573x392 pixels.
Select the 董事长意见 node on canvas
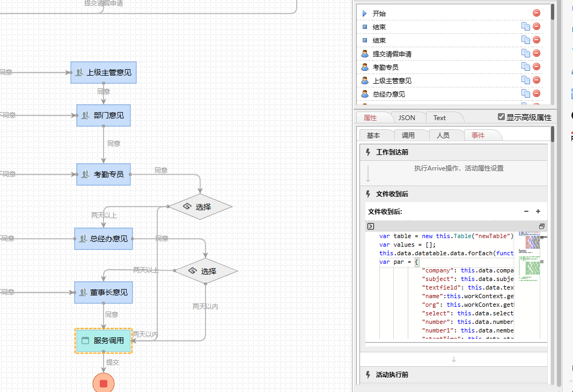point(104,292)
